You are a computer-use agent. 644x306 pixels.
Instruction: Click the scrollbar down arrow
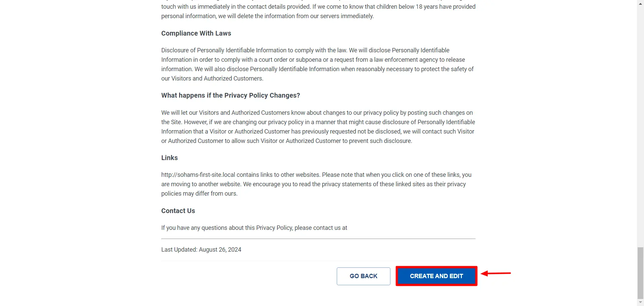(x=640, y=302)
